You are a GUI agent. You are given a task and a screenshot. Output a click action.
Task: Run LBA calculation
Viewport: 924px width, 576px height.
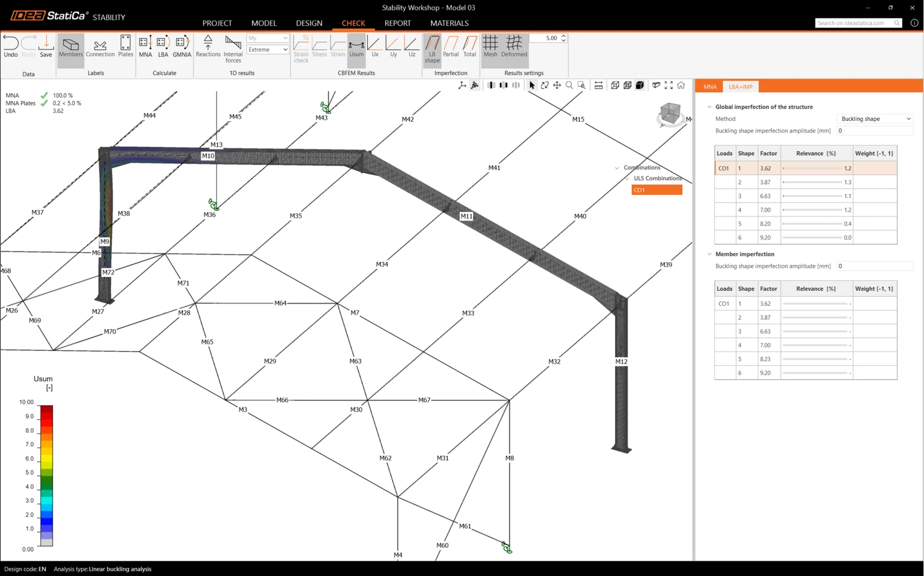tap(163, 46)
